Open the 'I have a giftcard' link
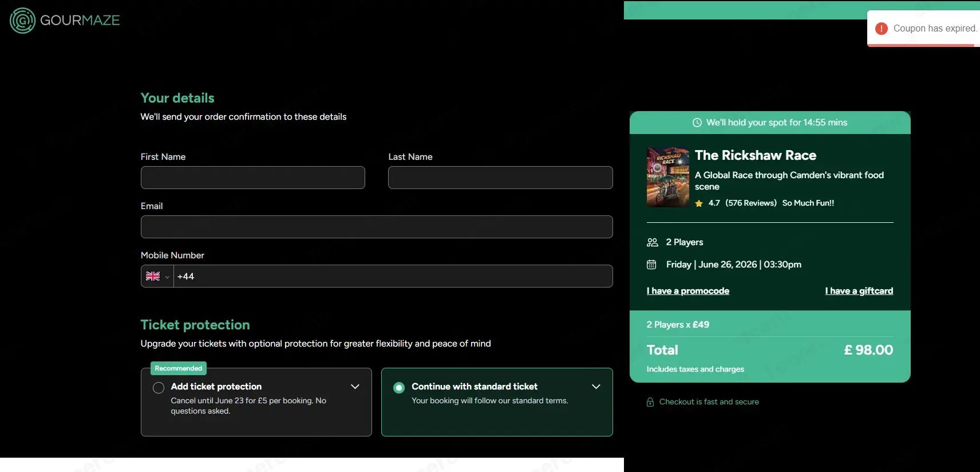Viewport: 980px width, 472px height. 859,291
